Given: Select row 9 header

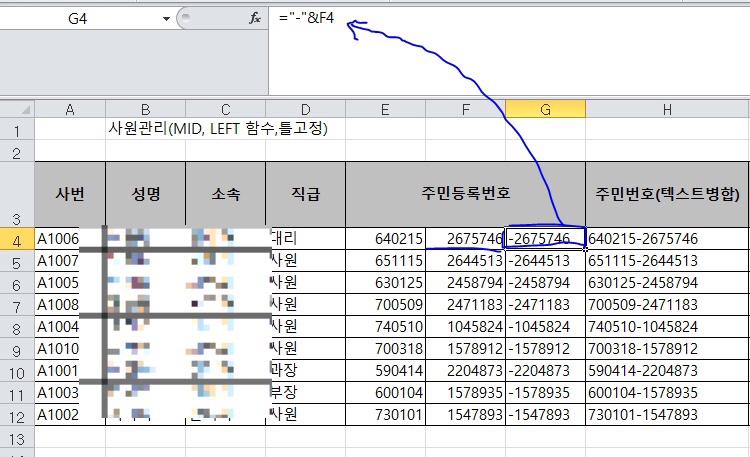Looking at the screenshot, I should point(17,349).
